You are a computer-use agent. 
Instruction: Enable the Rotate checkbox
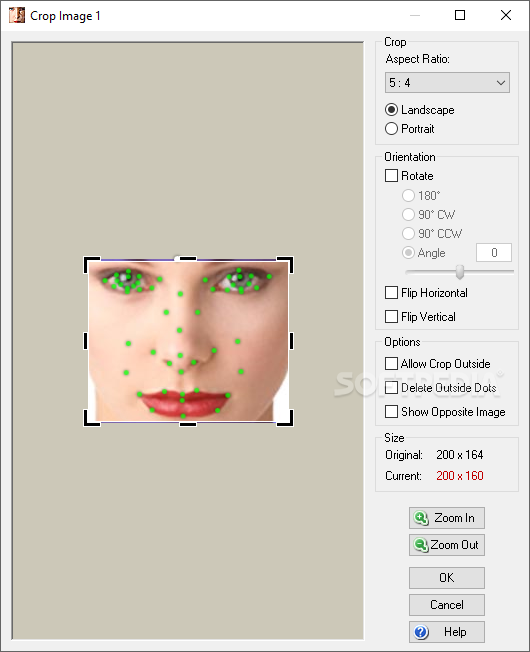[391, 175]
